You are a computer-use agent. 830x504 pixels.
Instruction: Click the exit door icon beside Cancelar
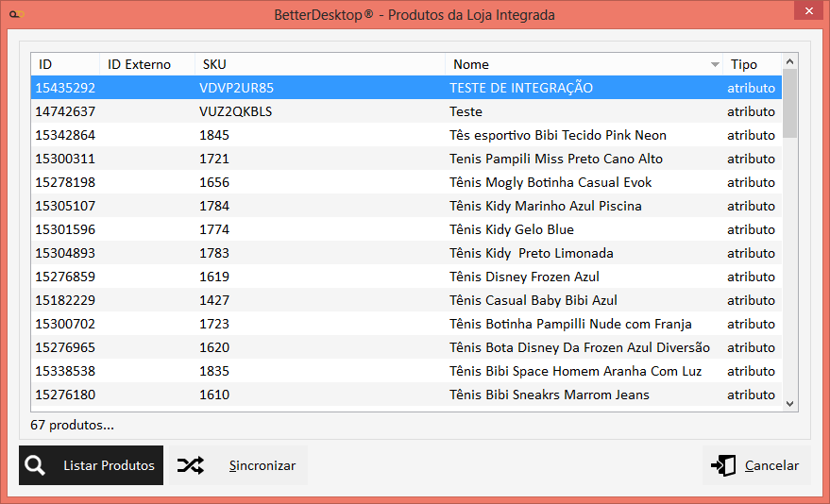click(x=723, y=465)
